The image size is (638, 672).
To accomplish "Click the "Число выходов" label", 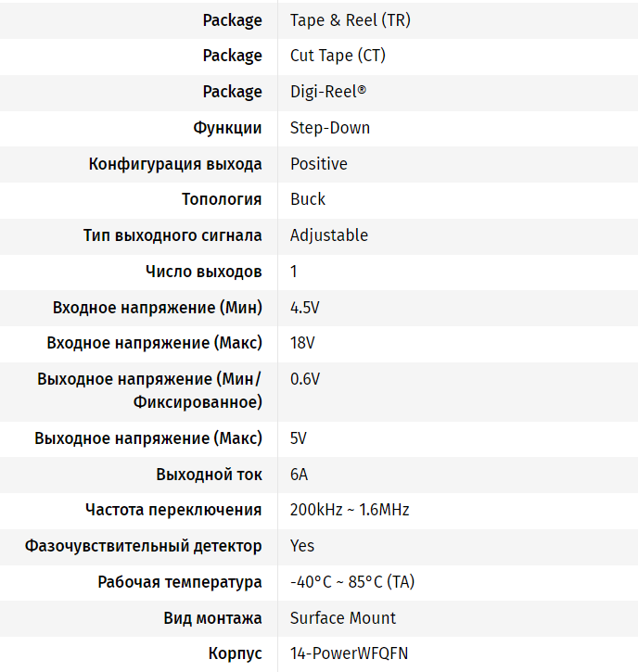I will (204, 272).
